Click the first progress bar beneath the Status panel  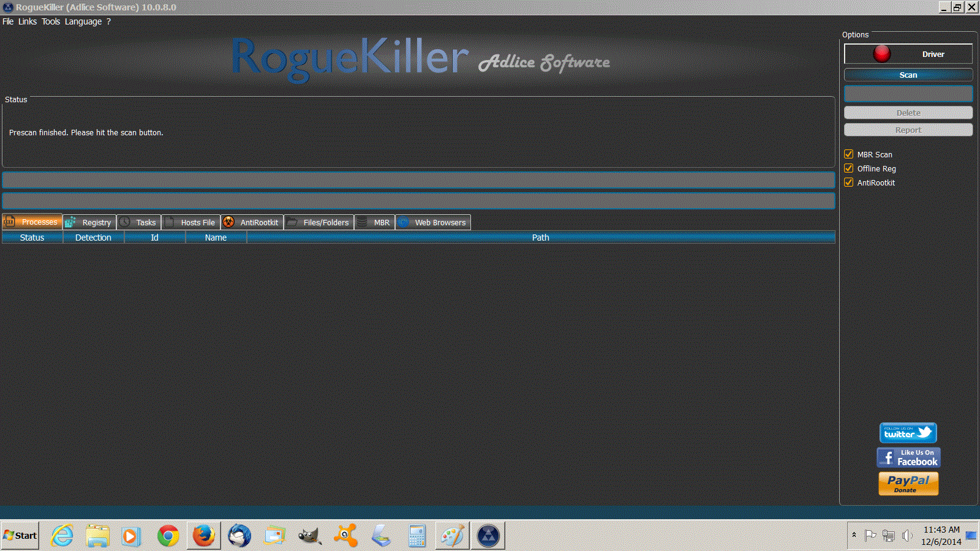(x=418, y=180)
